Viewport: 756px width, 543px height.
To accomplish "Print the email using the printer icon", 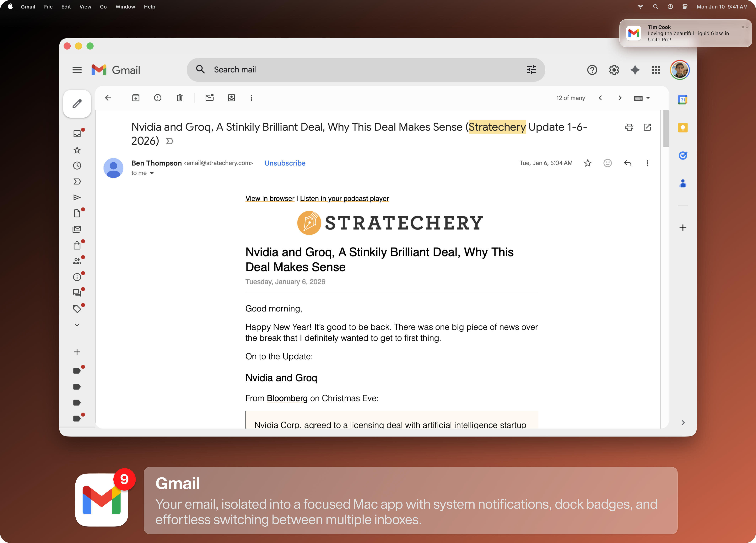I will coord(629,127).
